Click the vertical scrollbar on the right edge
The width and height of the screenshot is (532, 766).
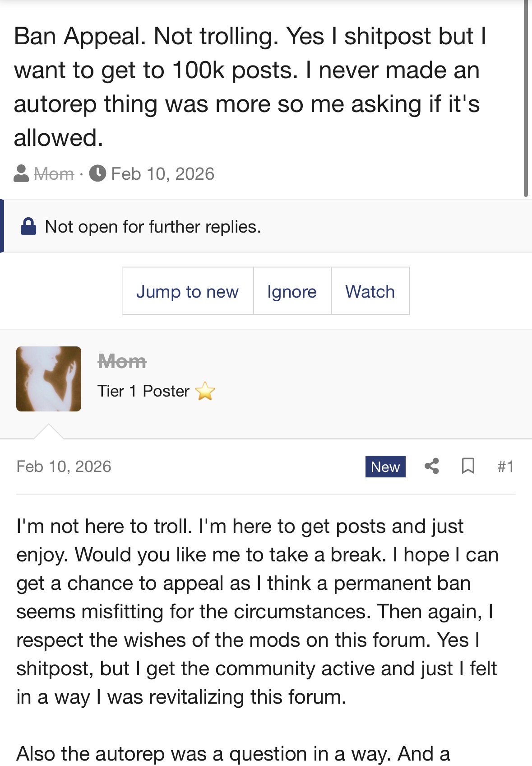click(526, 99)
